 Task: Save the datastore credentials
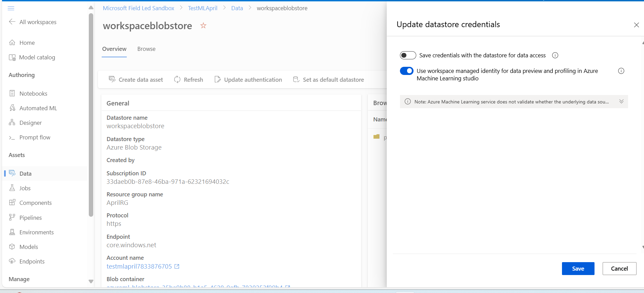click(578, 269)
